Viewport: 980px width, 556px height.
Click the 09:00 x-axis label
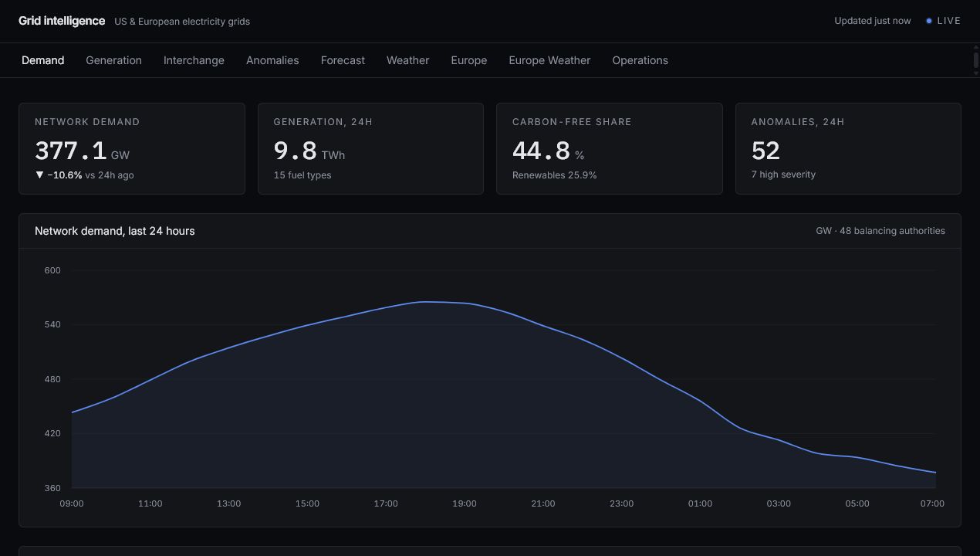point(72,503)
